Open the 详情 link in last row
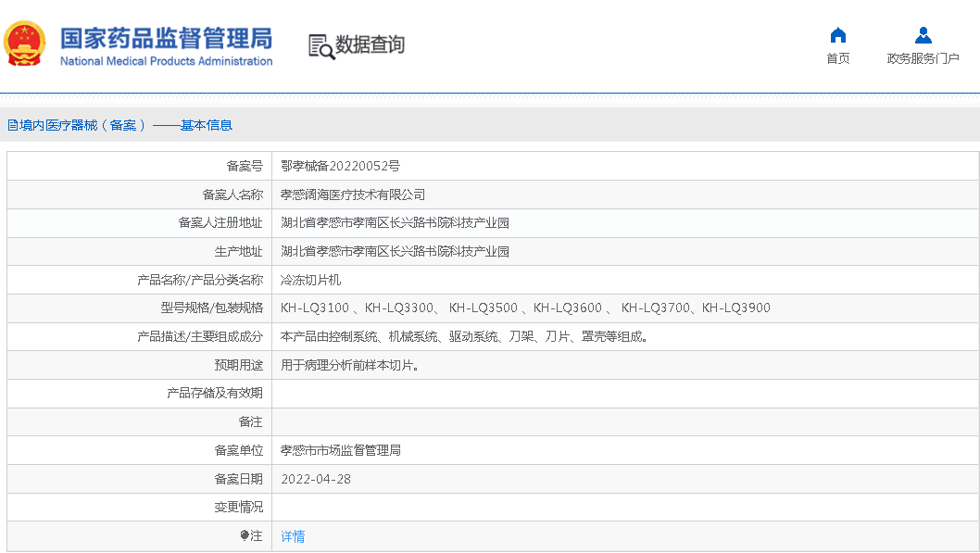980x553 pixels. (x=293, y=536)
